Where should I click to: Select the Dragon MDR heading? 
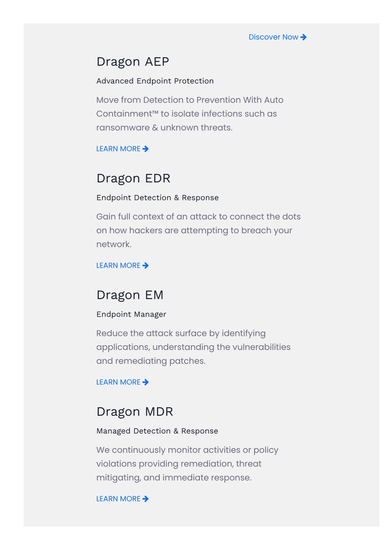pyautogui.click(x=135, y=412)
